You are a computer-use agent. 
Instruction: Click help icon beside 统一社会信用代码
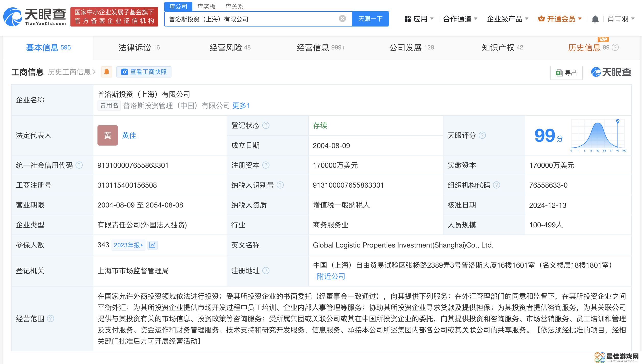[79, 165]
